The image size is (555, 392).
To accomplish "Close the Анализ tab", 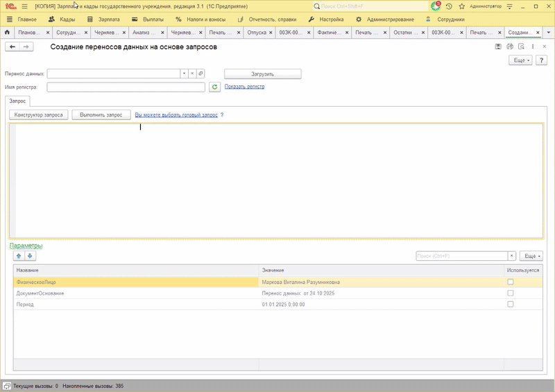I will tap(162, 33).
